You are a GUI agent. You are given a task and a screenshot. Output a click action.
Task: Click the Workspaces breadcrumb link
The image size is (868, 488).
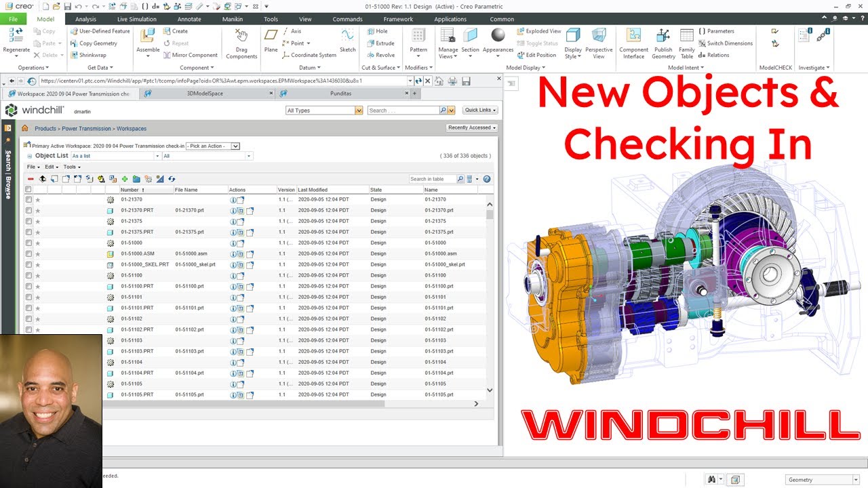(x=132, y=128)
